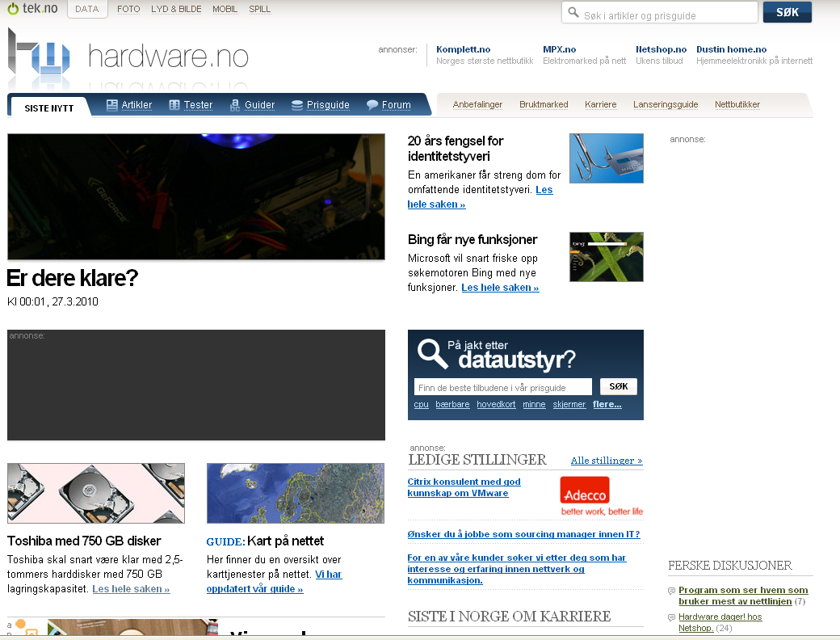Open 'sourcing manager innen IT' job link
The width and height of the screenshot is (840, 640).
point(523,534)
